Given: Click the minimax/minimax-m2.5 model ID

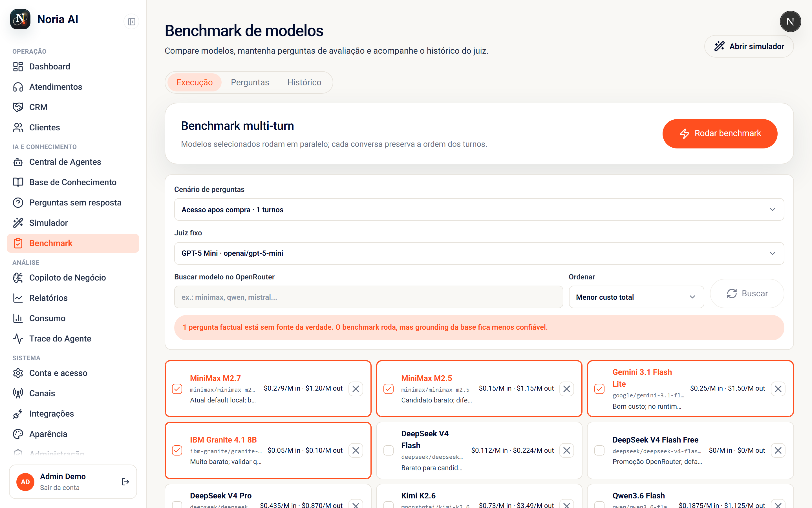Looking at the screenshot, I should 435,390.
